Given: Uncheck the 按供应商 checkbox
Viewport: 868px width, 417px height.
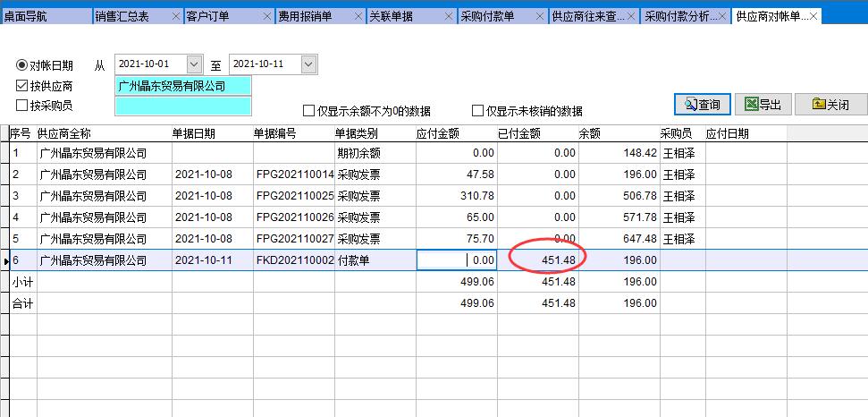Looking at the screenshot, I should (22, 86).
